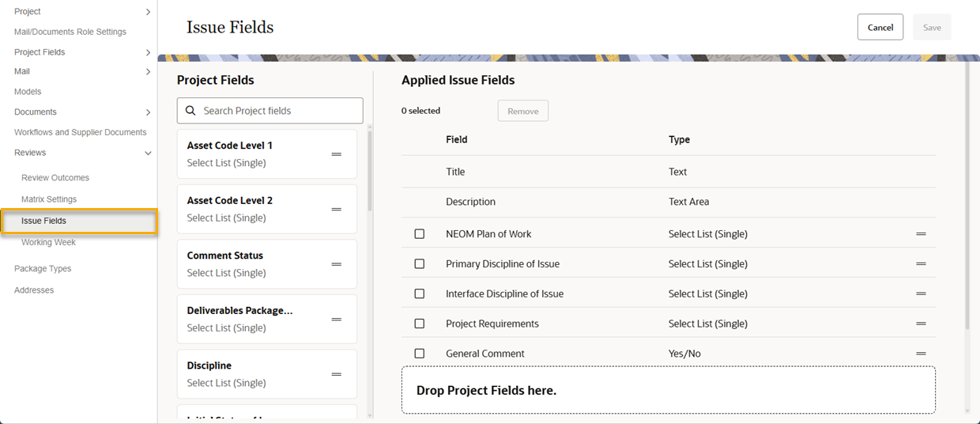The height and width of the screenshot is (424, 980).
Task: Click reorder handle for NEOM Plan of Work row
Action: [921, 234]
